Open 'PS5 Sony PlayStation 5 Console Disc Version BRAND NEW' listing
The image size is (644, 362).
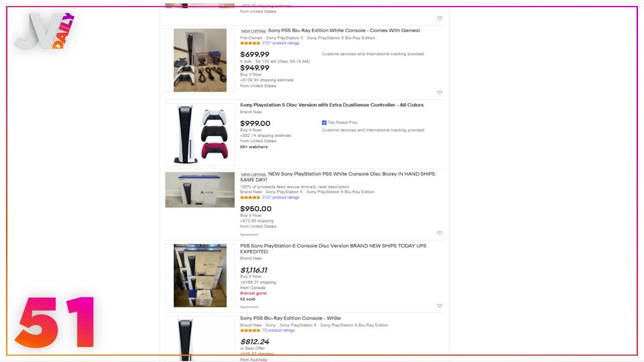click(333, 249)
